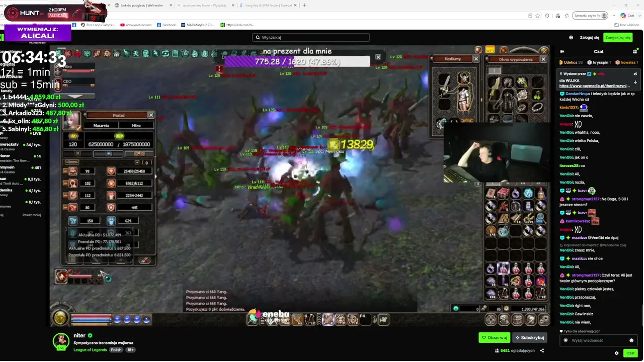Click the "Polish" language tag

[116, 350]
